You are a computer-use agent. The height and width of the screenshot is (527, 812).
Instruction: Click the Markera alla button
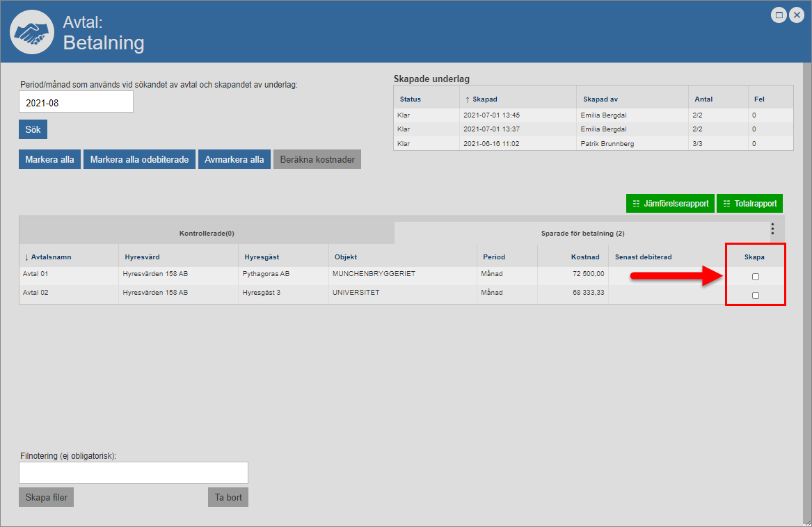pyautogui.click(x=49, y=159)
